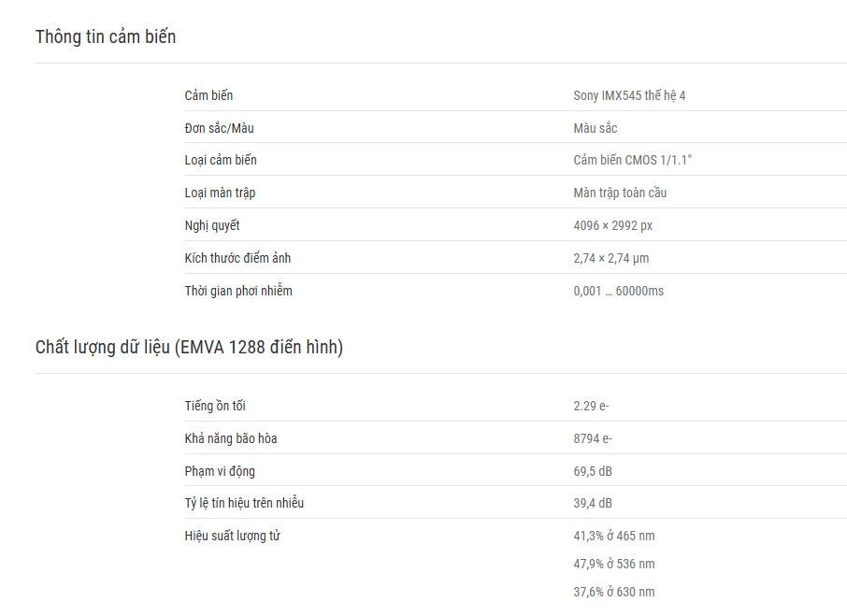
Task: Select the Màn trập toàn cầu value
Action: click(x=620, y=193)
